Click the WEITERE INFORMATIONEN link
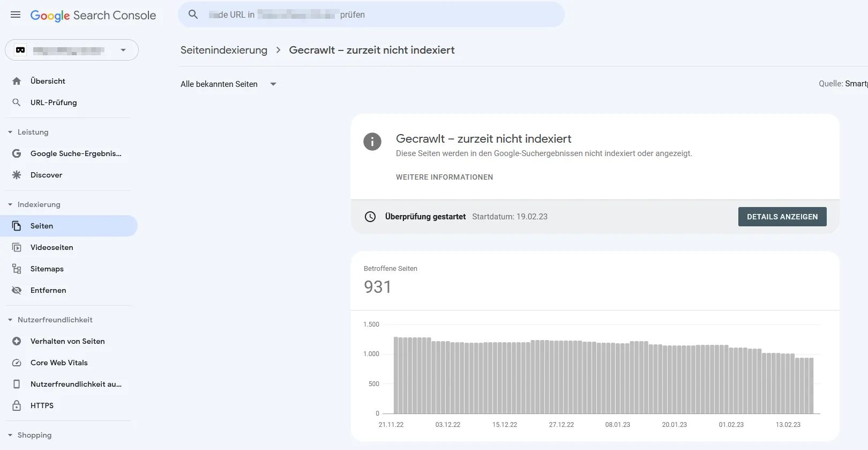The height and width of the screenshot is (450, 868). click(x=445, y=177)
